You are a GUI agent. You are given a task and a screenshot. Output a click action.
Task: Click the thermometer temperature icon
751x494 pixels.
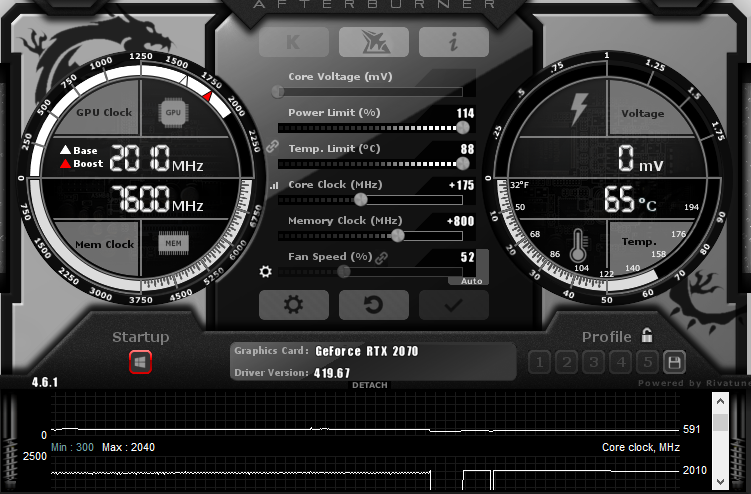coord(578,245)
